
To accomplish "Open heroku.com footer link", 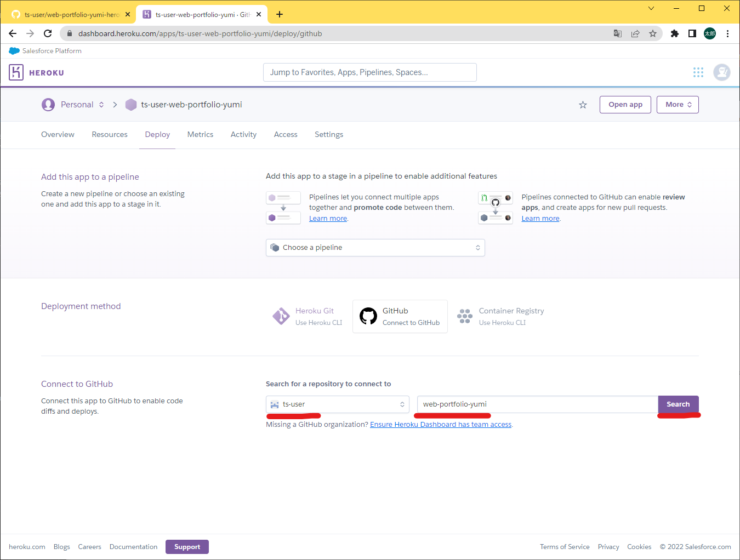I will [27, 547].
